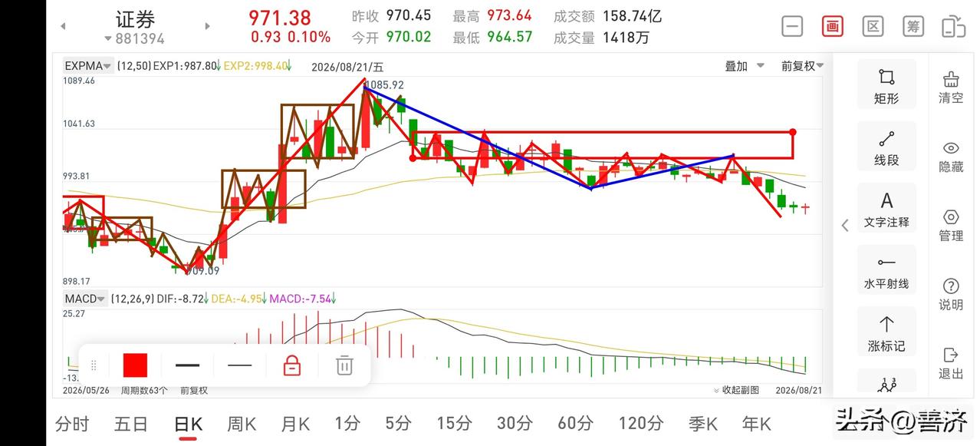
Task: Open the red line color swatch
Action: (x=135, y=365)
